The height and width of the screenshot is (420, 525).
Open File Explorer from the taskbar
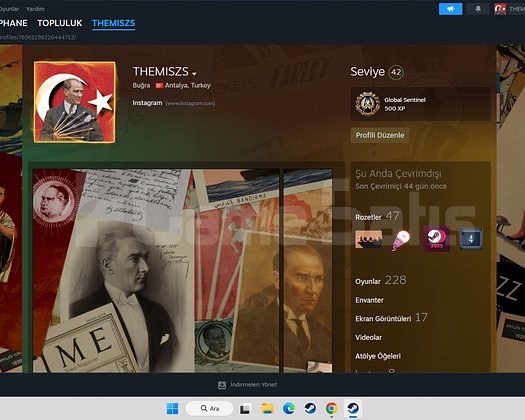(x=268, y=409)
